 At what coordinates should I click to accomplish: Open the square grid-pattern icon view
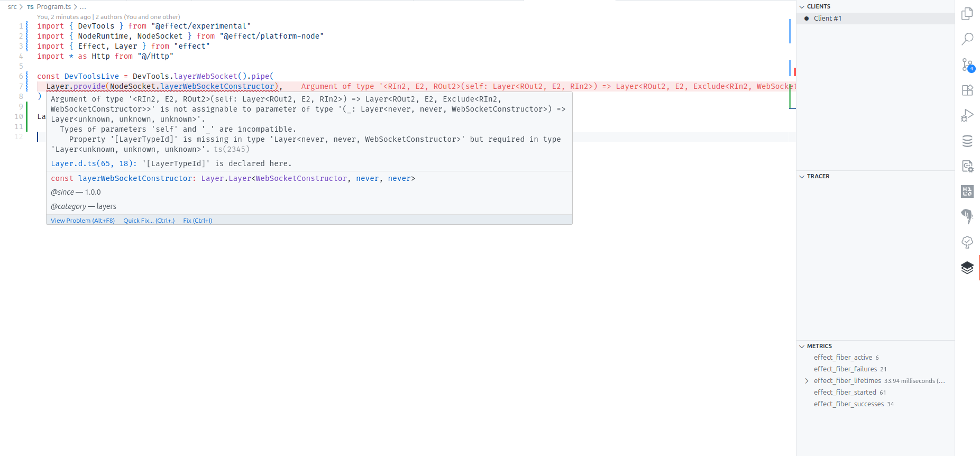967,191
